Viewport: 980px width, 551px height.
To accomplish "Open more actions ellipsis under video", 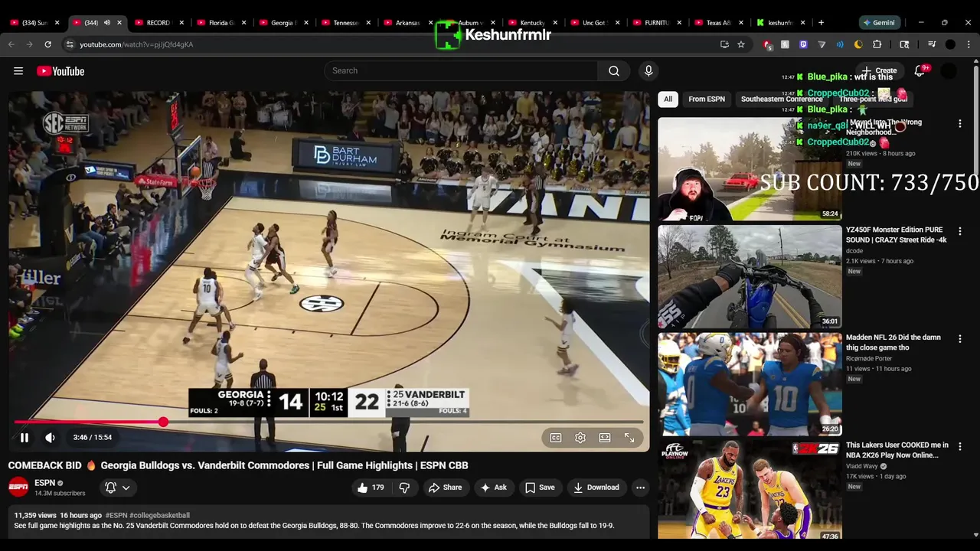I will click(640, 487).
